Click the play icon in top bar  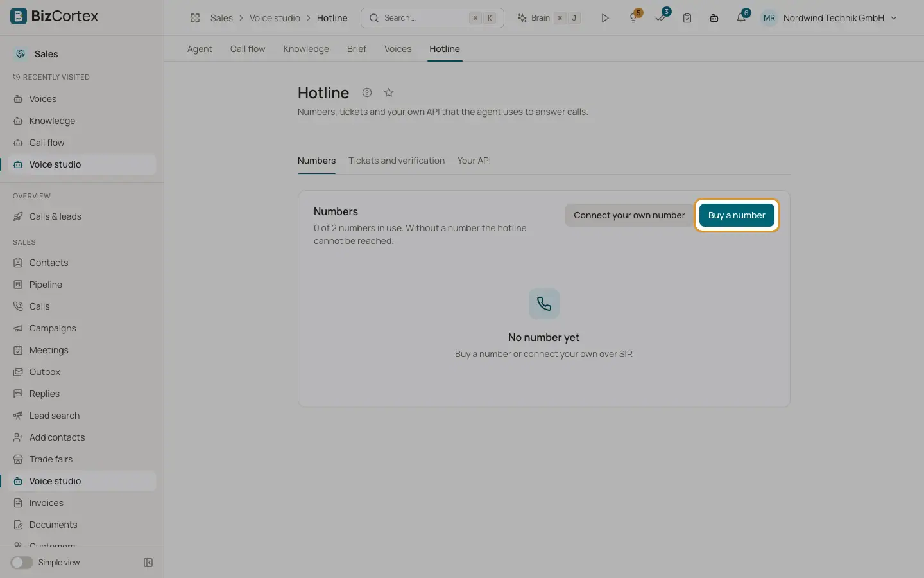(x=604, y=18)
